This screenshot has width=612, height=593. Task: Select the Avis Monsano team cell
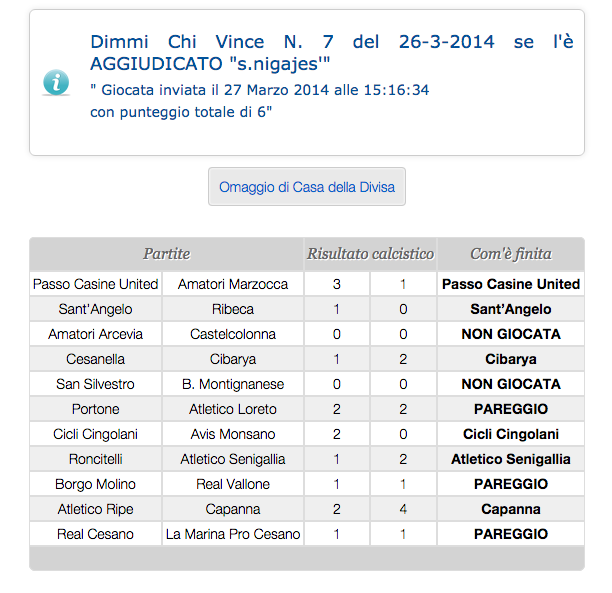233,434
